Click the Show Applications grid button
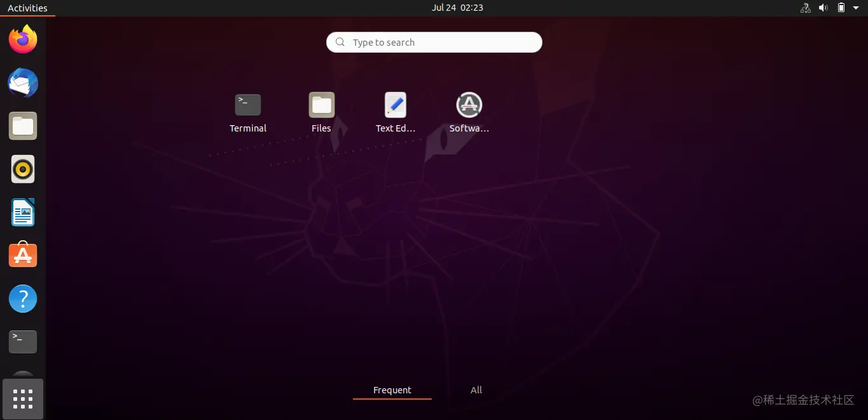The height and width of the screenshot is (420, 868). 23,398
